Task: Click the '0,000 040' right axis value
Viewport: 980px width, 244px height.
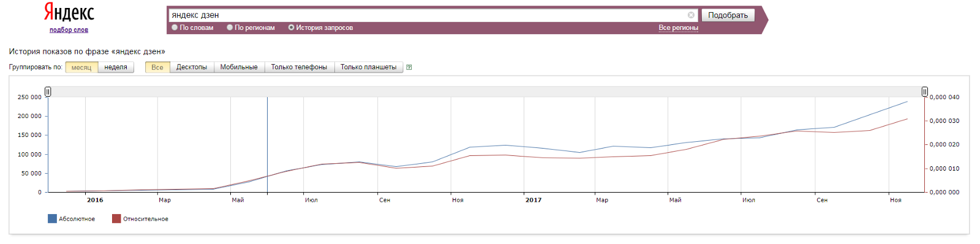Action: tap(944, 97)
